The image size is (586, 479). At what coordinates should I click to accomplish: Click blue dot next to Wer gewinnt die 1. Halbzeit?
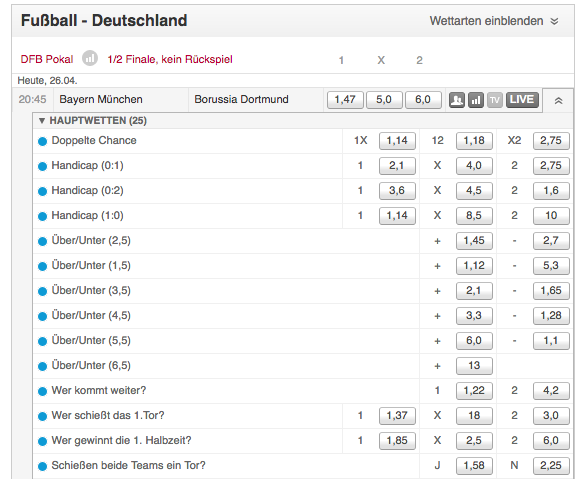pos(43,441)
